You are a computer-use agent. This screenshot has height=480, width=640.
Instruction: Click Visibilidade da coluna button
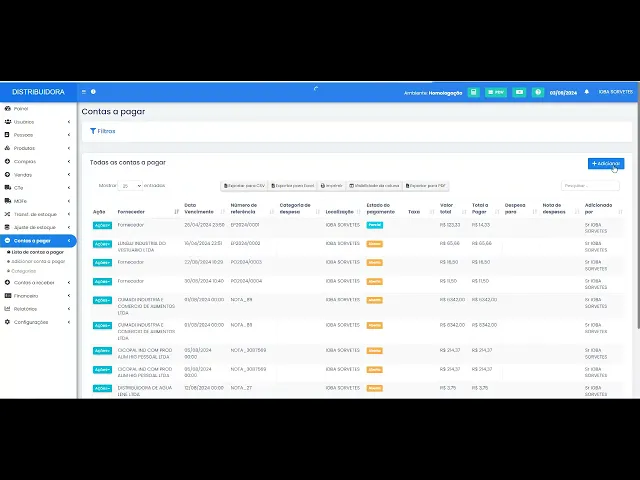[x=374, y=186]
